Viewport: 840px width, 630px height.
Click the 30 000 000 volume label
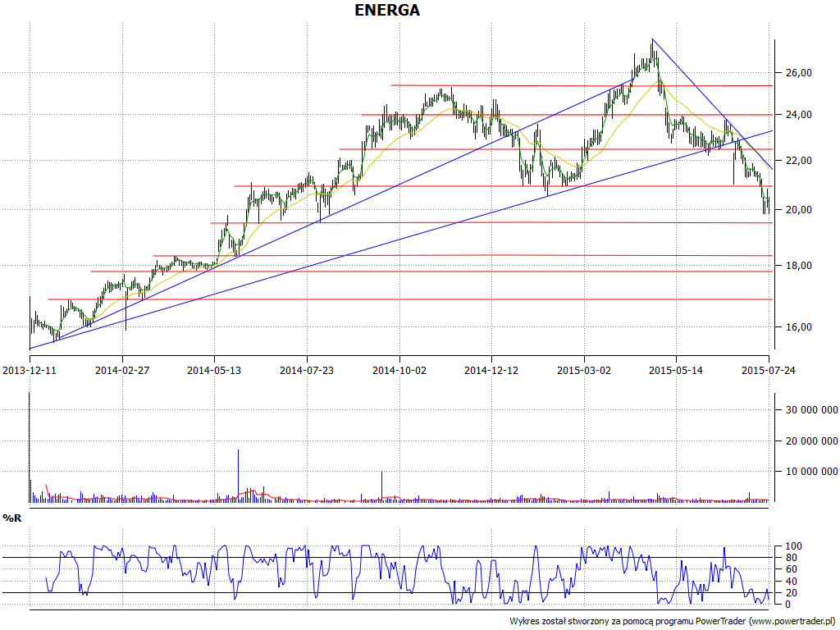coord(811,410)
